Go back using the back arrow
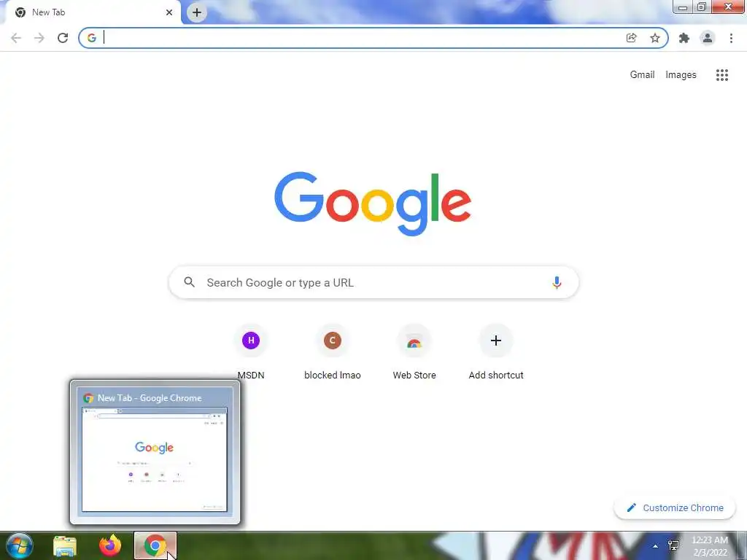747x560 pixels. [16, 38]
